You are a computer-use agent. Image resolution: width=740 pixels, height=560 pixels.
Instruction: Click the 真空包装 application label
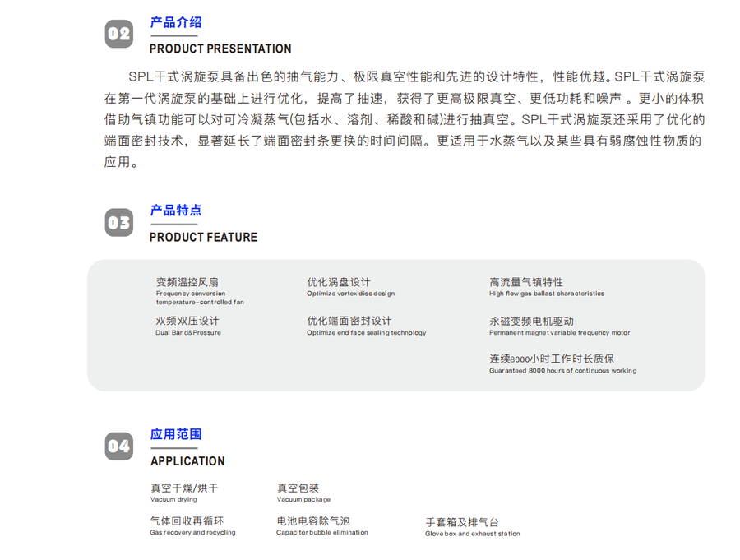(298, 488)
